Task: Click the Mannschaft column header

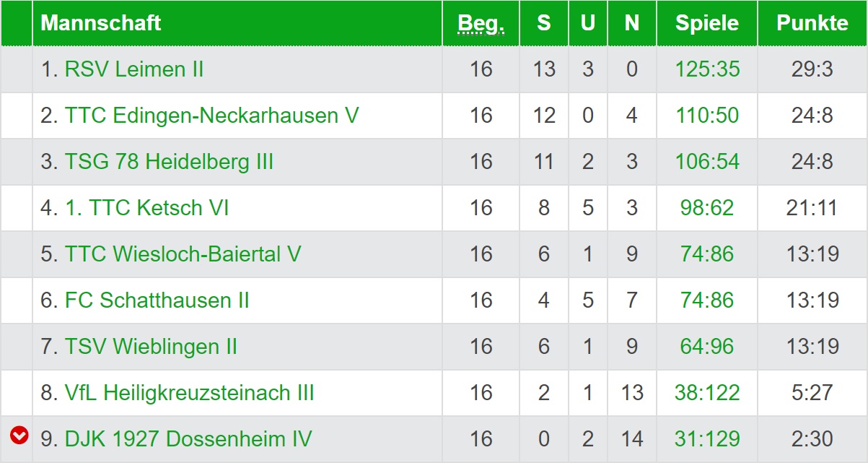Action: point(100,23)
